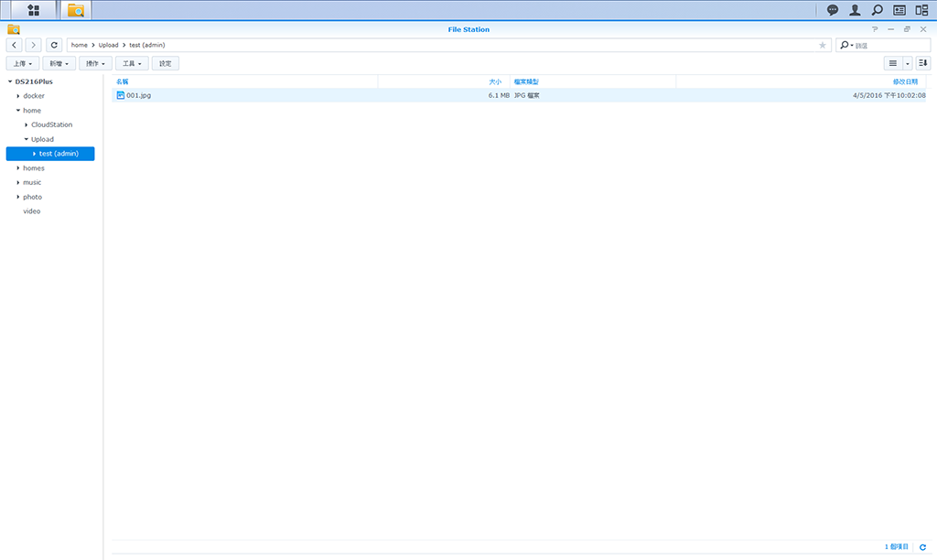Go forward with the right arrow button
Viewport: 937px width, 560px height.
(34, 45)
